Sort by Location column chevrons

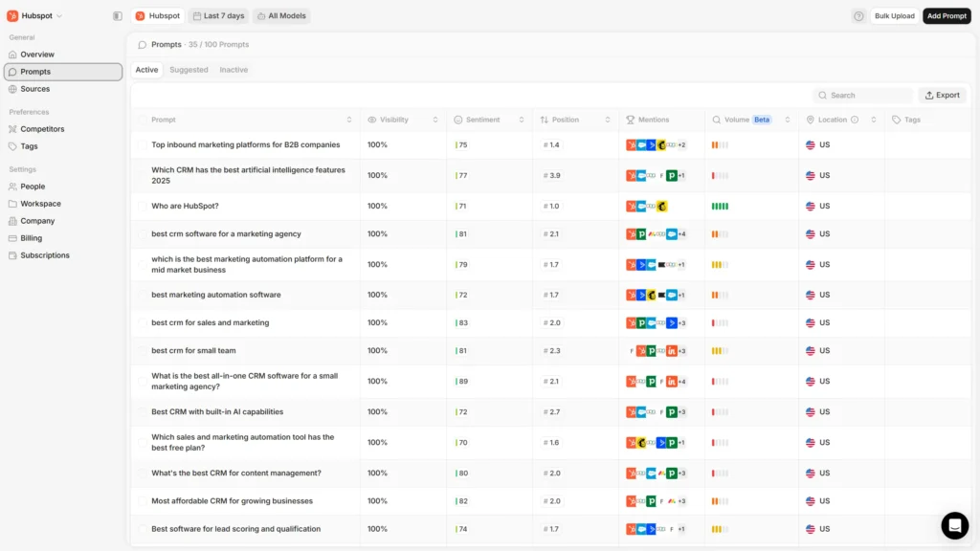pos(874,120)
